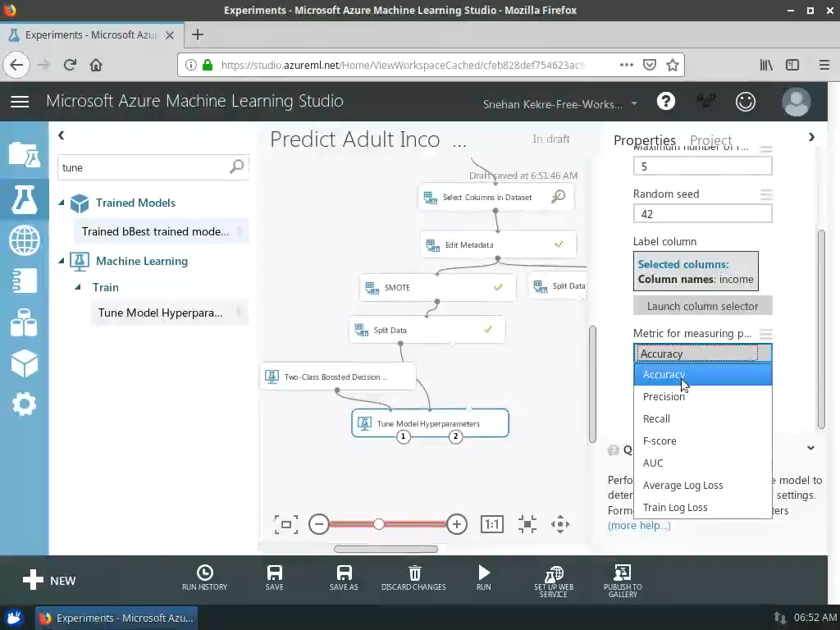Image resolution: width=840 pixels, height=630 pixels.
Task: Open Notebooks icon in sidebar
Action: (24, 281)
